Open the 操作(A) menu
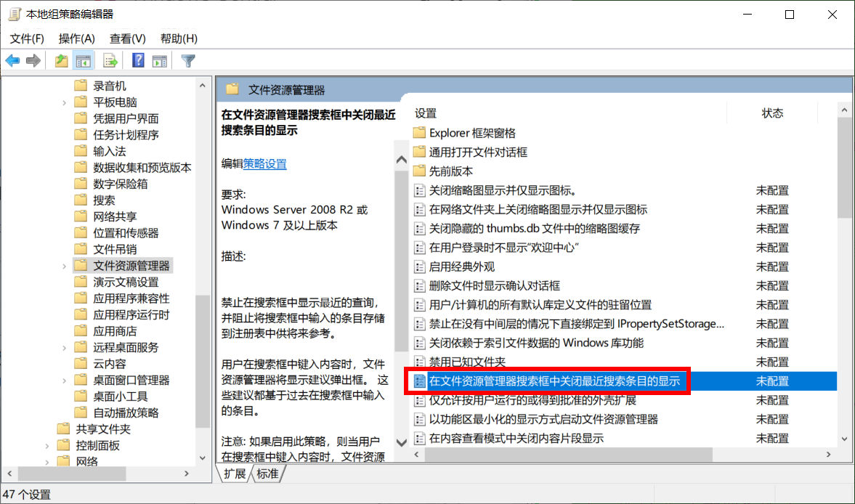This screenshot has width=855, height=504. [76, 38]
